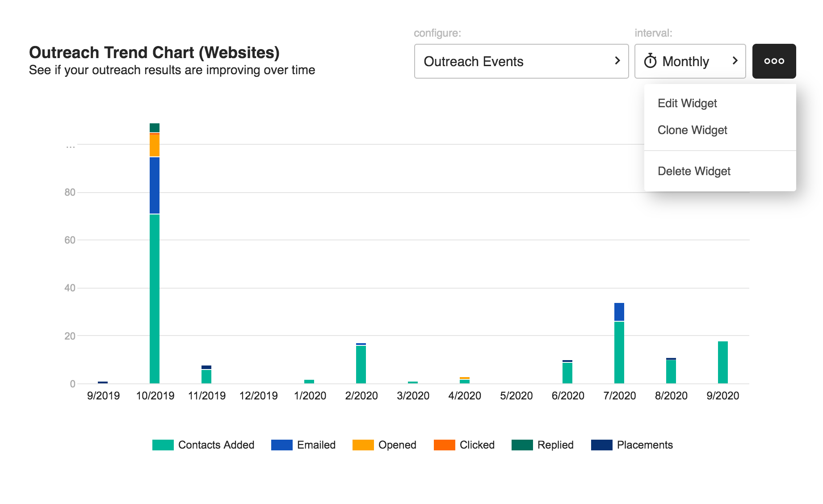
Task: Click the three-dot widget options button
Action: pos(773,61)
